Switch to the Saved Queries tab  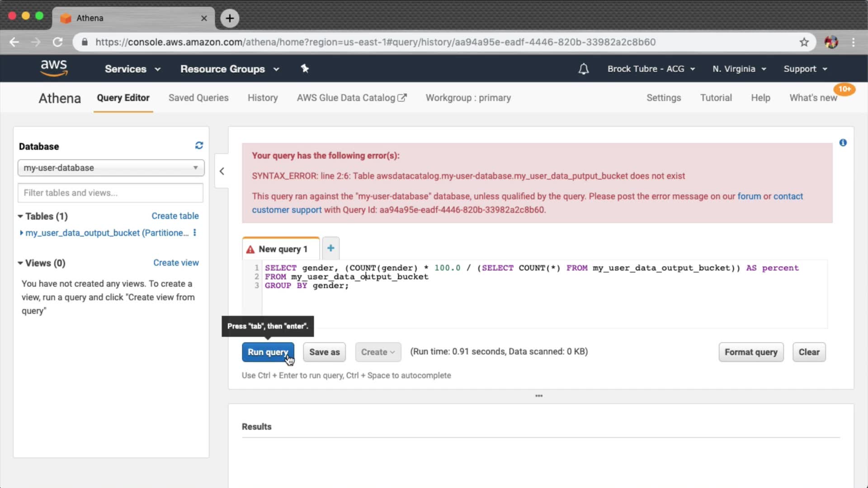tap(198, 98)
